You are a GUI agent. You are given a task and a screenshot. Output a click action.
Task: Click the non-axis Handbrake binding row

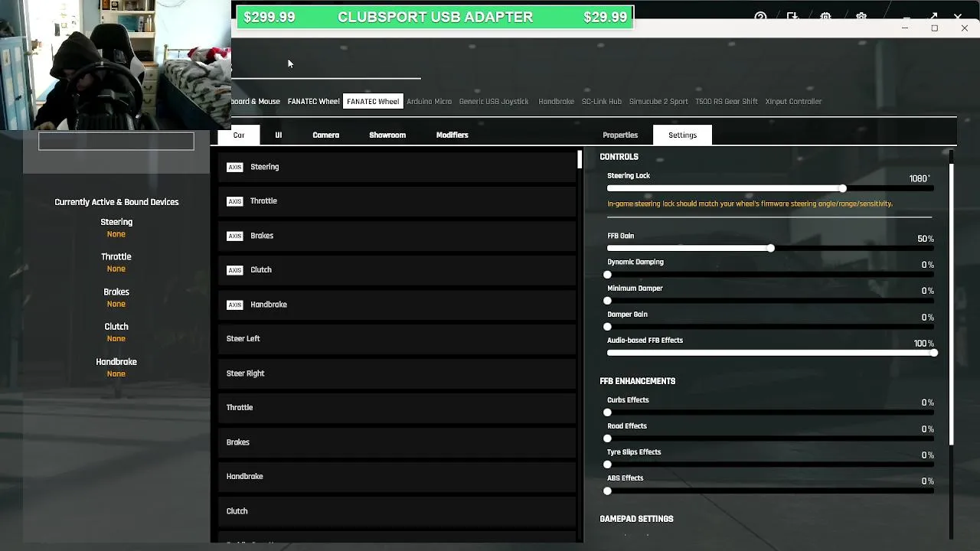tap(397, 477)
